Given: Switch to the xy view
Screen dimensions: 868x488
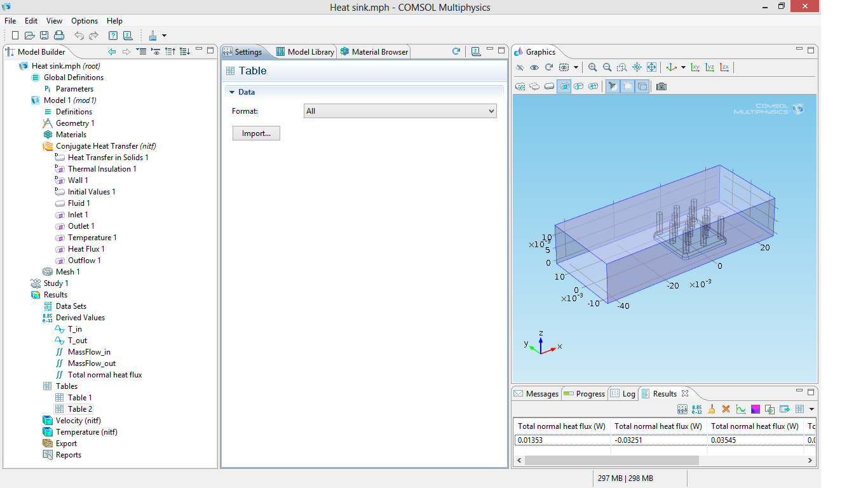Looking at the screenshot, I should coord(695,67).
